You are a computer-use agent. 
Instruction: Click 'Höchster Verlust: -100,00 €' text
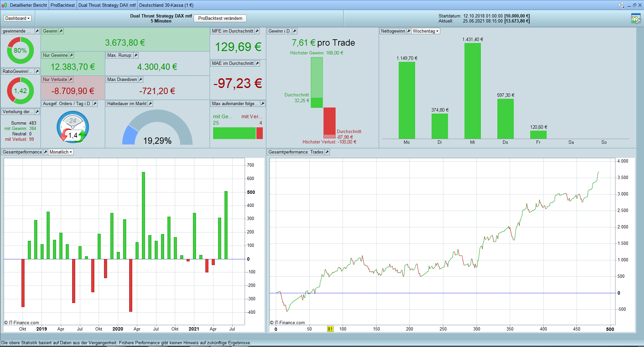point(330,142)
